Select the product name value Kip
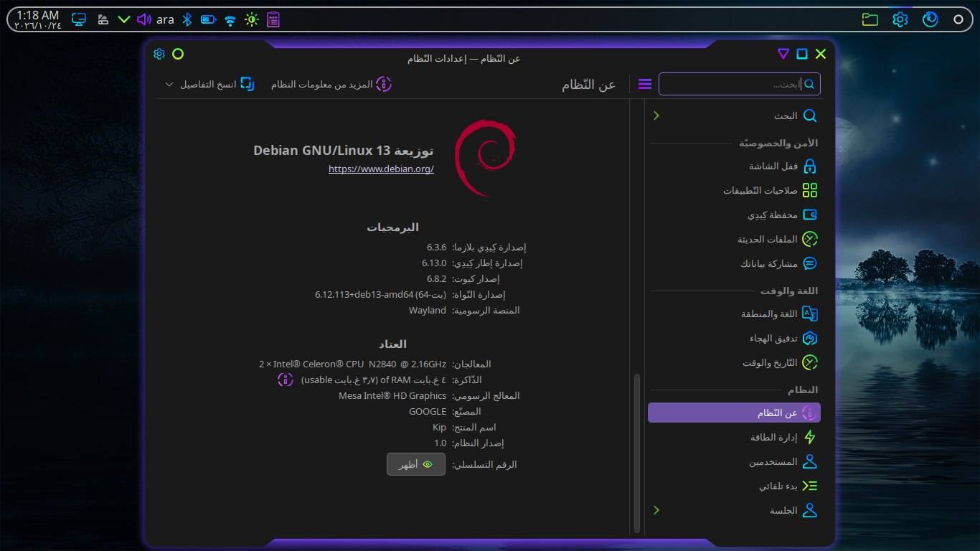This screenshot has height=551, width=980. [x=439, y=427]
